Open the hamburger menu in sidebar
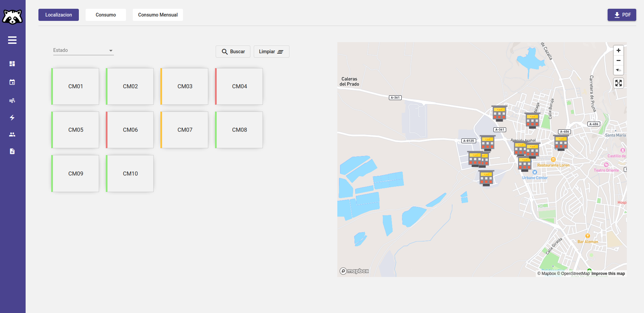644x313 pixels. [12, 40]
